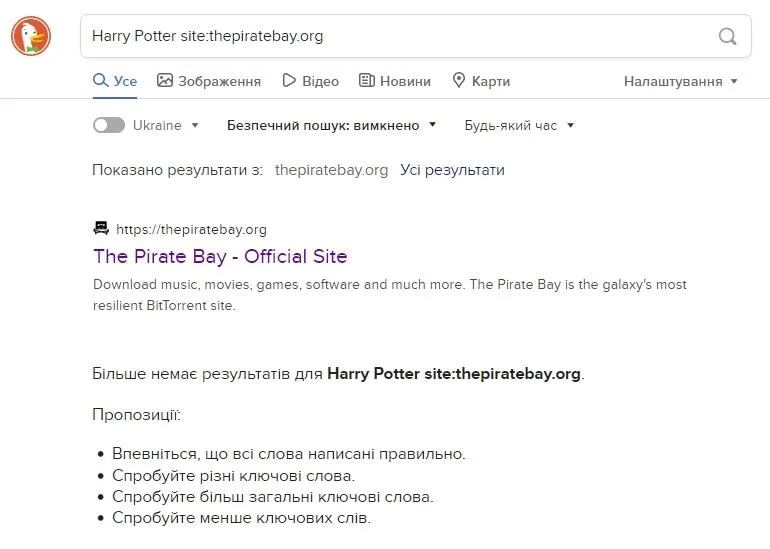Click The Pirate Bay - Official Site link
The height and width of the screenshot is (549, 770).
[220, 256]
